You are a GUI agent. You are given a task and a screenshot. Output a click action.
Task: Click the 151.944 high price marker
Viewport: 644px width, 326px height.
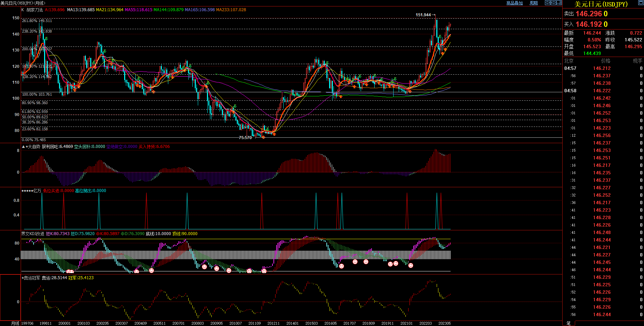[423, 15]
